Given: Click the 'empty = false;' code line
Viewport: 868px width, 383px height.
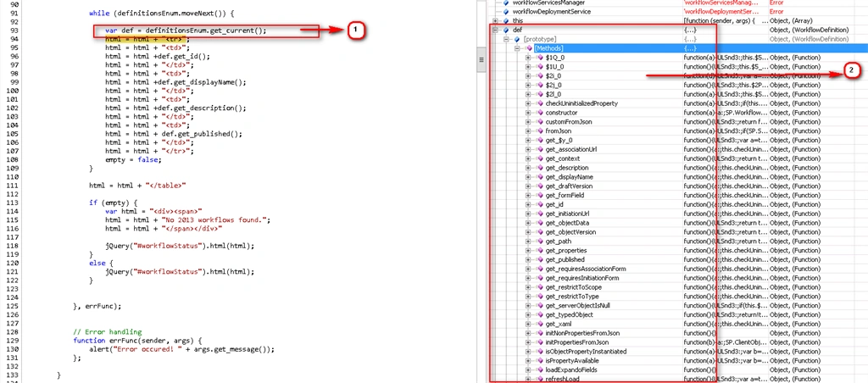Looking at the screenshot, I should point(133,159).
